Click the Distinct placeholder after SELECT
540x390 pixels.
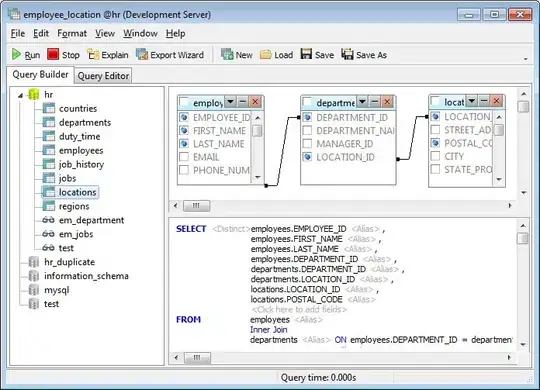pyautogui.click(x=231, y=229)
